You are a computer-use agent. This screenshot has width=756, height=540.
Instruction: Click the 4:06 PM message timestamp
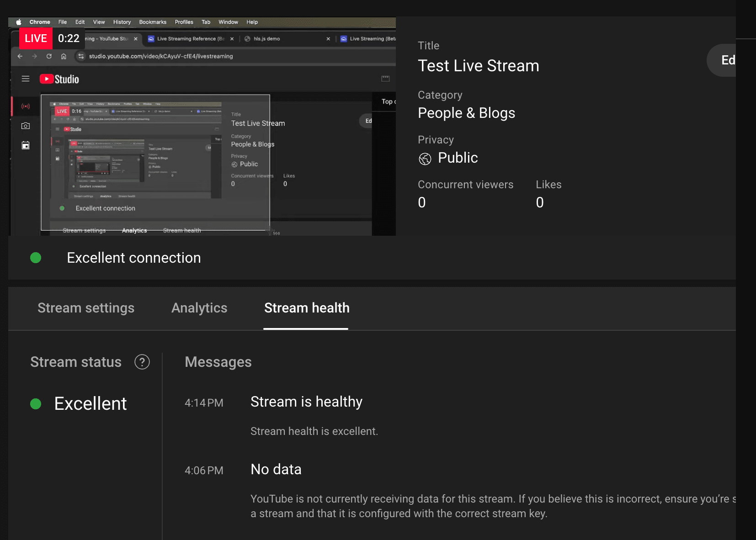pyautogui.click(x=204, y=471)
